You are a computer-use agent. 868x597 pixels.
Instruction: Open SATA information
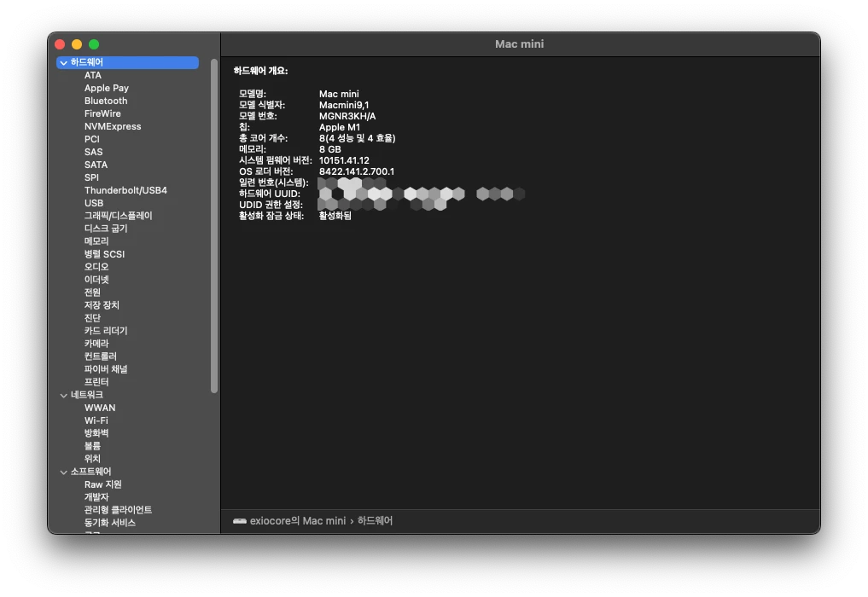pyautogui.click(x=96, y=165)
